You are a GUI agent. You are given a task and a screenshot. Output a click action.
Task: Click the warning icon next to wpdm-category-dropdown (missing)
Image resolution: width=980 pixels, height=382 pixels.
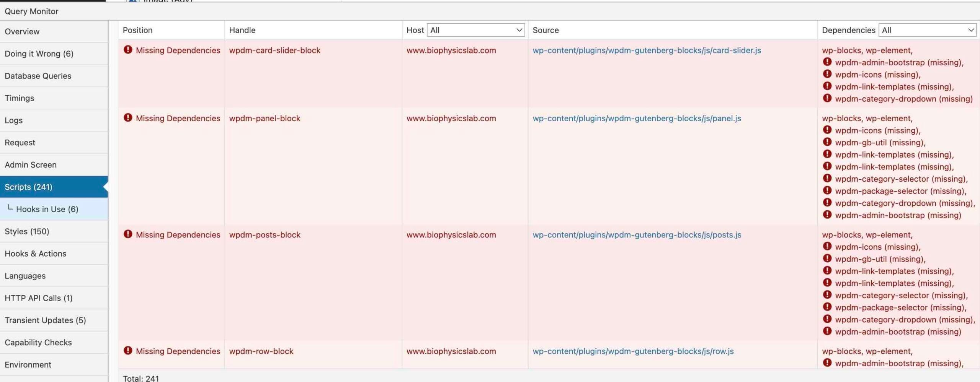pyautogui.click(x=827, y=203)
